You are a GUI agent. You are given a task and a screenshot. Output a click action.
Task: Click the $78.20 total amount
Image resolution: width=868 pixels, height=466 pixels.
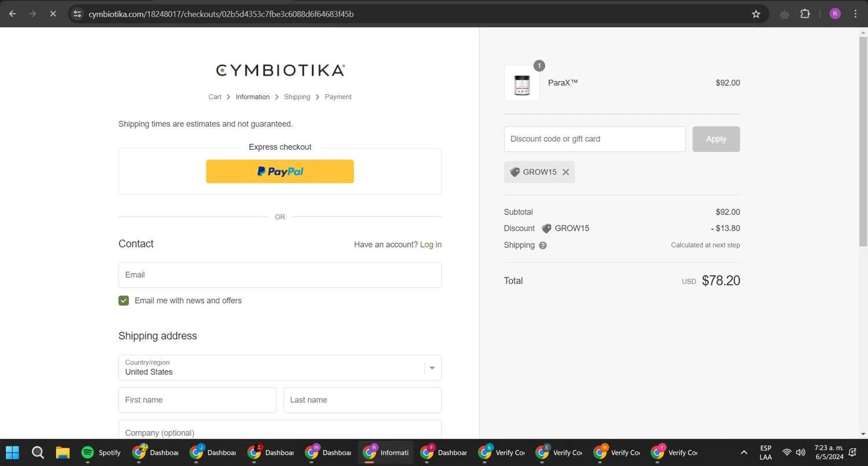click(x=721, y=280)
